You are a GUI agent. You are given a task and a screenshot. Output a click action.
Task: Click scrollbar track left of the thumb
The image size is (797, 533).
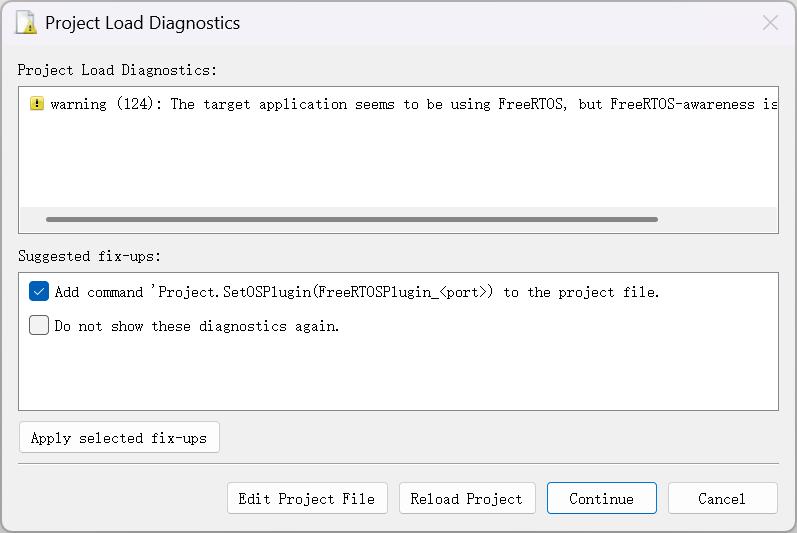click(x=33, y=220)
